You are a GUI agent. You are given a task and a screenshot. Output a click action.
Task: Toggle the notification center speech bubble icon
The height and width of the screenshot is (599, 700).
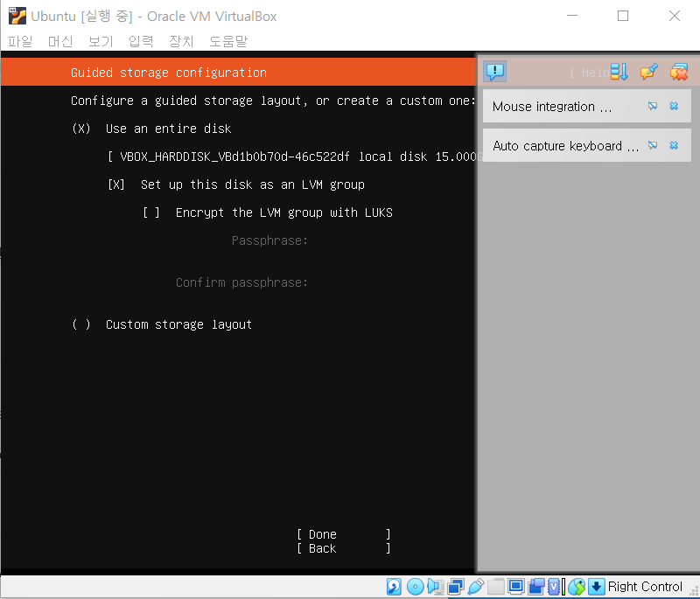[x=494, y=72]
